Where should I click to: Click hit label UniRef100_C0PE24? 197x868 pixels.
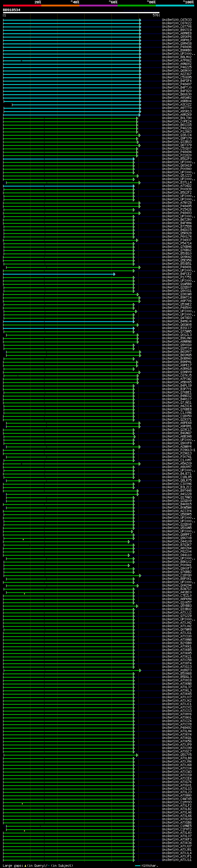coord(177,121)
